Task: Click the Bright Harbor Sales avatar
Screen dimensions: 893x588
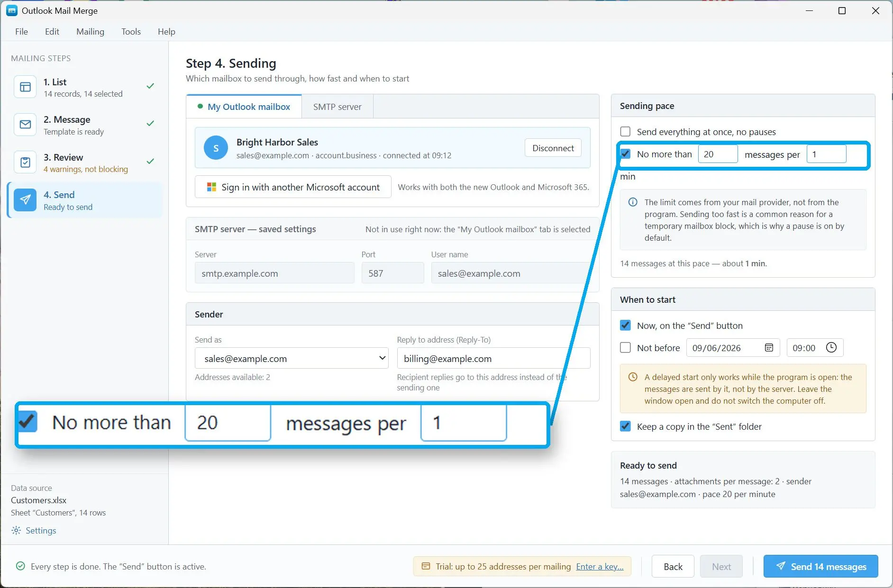Action: 216,148
